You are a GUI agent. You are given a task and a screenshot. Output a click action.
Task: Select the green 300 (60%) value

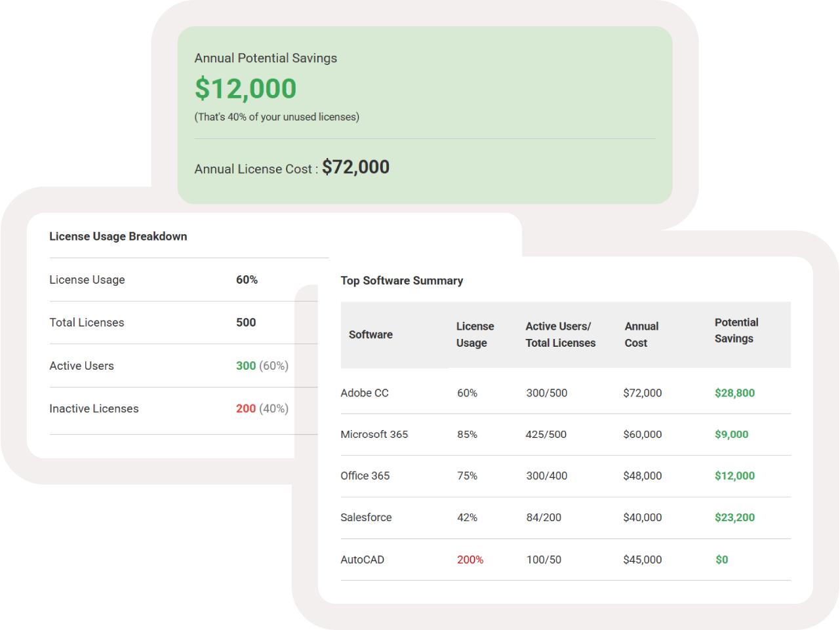(262, 366)
